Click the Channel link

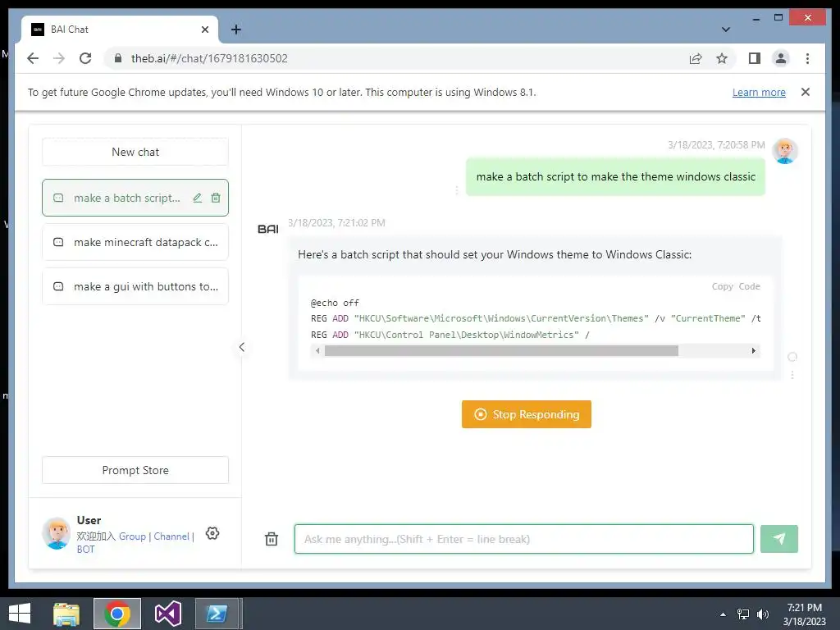click(x=171, y=536)
